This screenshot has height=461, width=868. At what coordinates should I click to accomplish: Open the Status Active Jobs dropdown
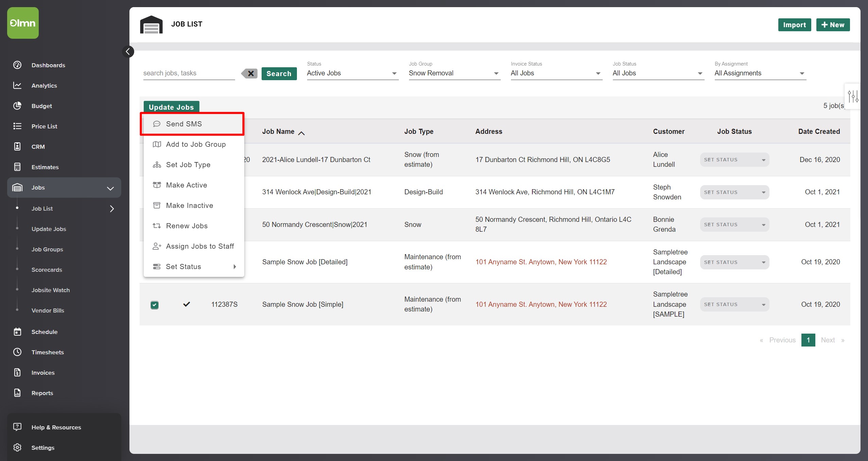353,73
